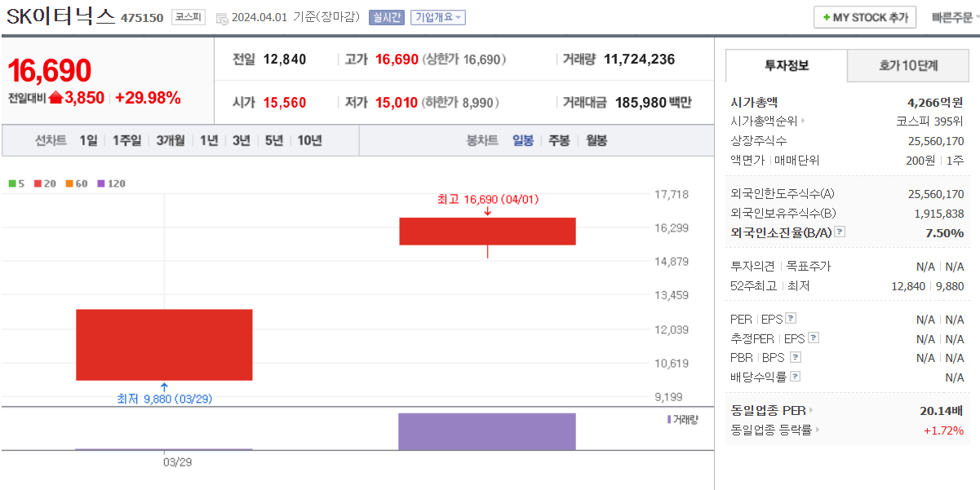This screenshot has width=980, height=490.
Task: Click the calendar icon beside 2024.04.01
Action: click(x=222, y=18)
